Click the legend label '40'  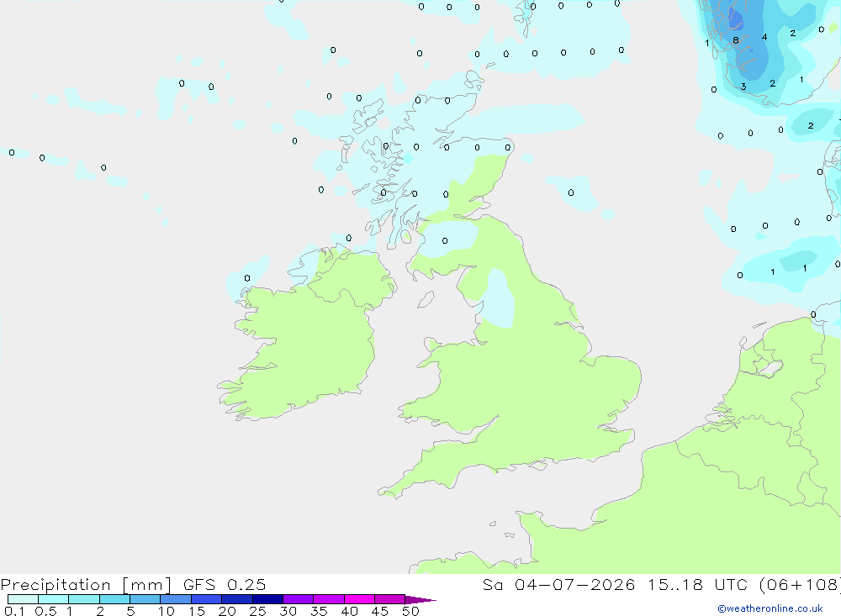coord(349,611)
